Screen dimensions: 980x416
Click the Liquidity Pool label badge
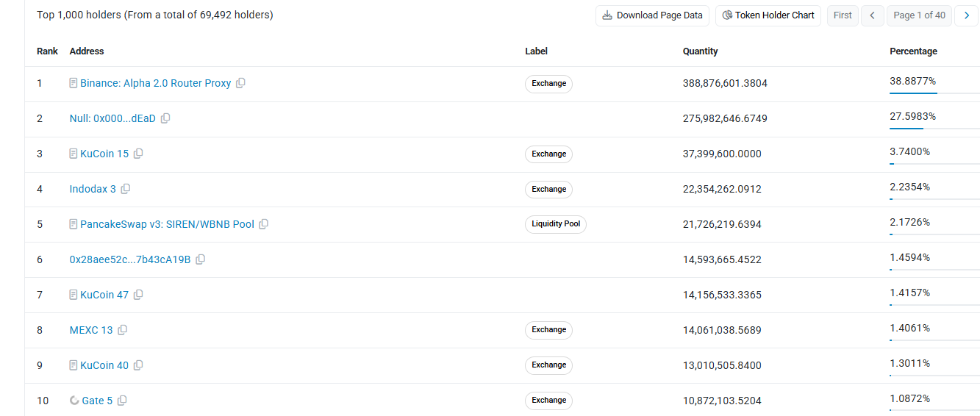[x=556, y=224]
